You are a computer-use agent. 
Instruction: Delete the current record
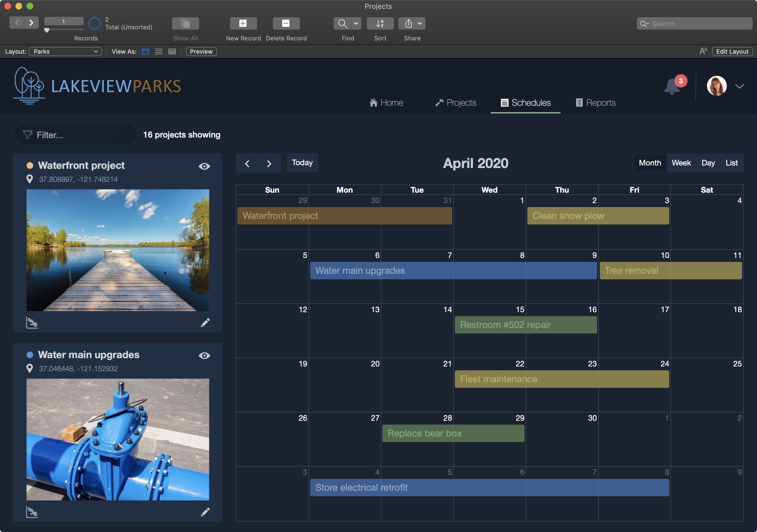(286, 23)
